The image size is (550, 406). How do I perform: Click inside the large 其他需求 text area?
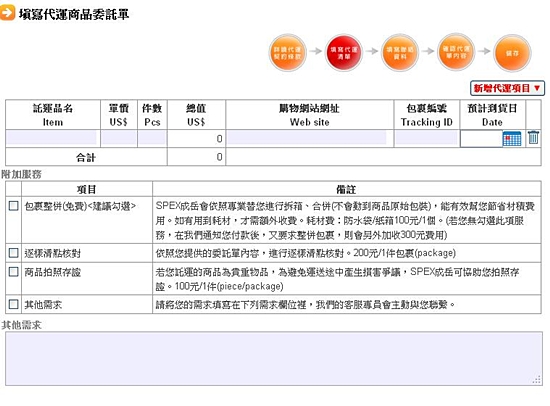click(274, 358)
